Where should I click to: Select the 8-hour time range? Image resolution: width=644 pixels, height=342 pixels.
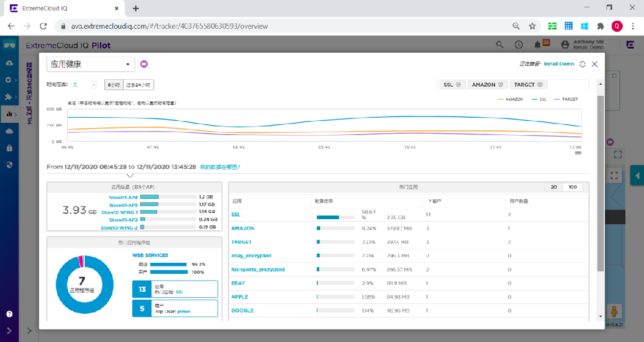pyautogui.click(x=114, y=85)
